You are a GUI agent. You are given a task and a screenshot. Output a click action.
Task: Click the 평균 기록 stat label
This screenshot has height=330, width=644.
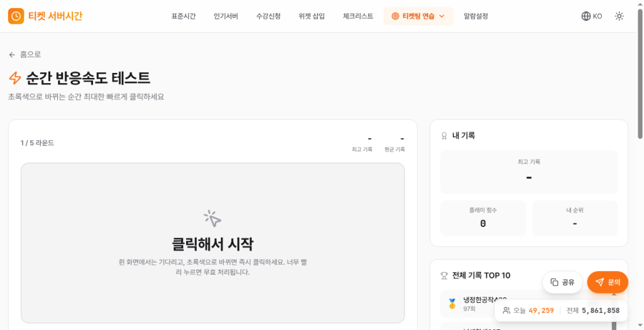[x=395, y=150]
